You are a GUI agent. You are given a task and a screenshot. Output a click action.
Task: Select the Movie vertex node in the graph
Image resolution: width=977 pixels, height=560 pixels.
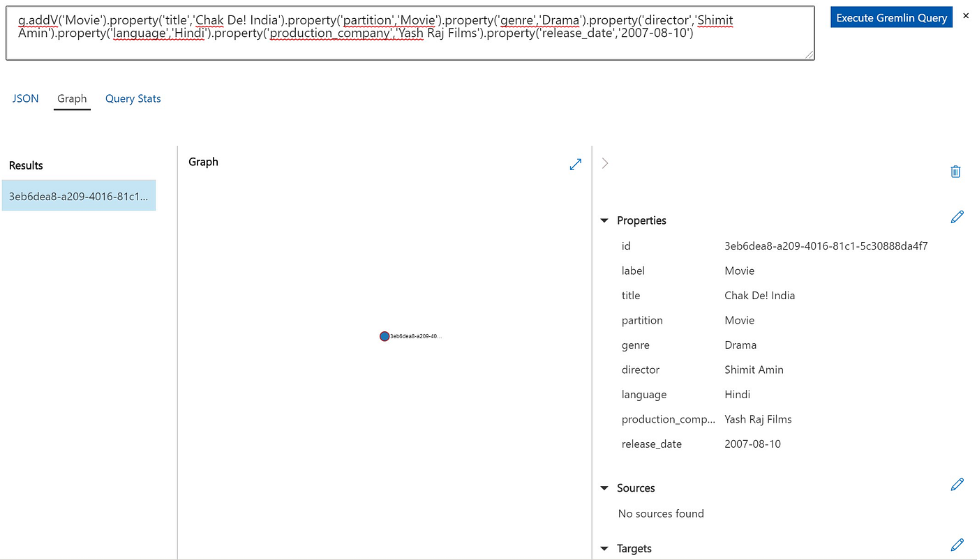tap(385, 335)
